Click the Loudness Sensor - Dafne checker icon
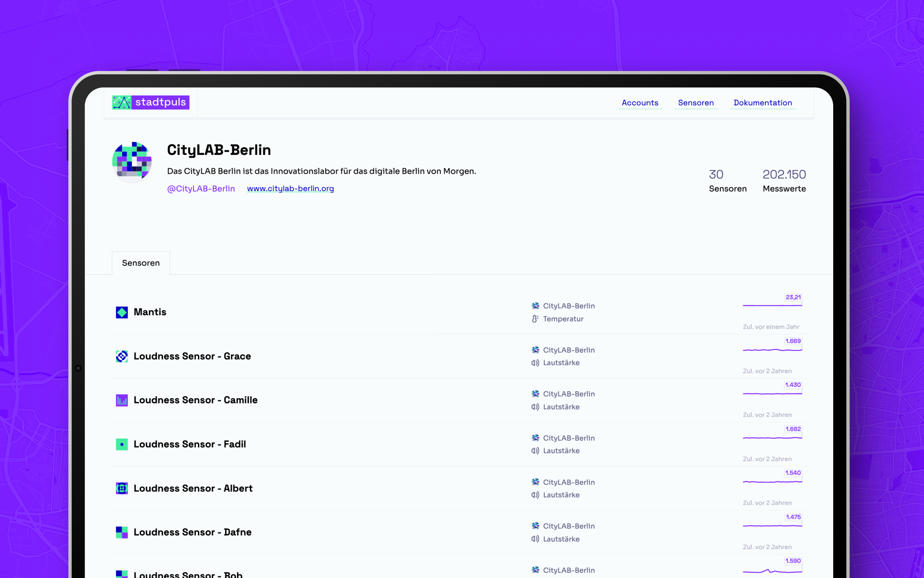Screen dimensions: 924x578 click(122, 532)
